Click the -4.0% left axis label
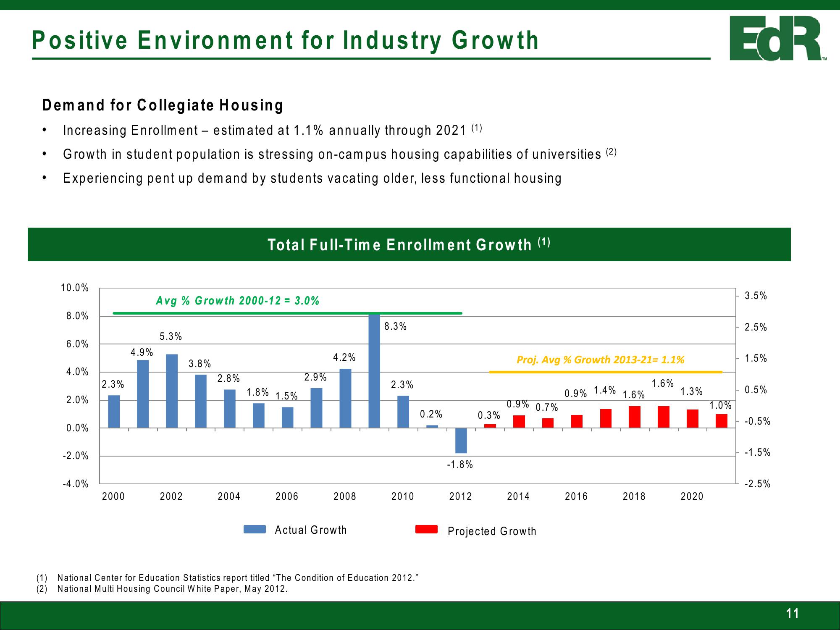Image resolution: width=840 pixels, height=630 pixels. click(76, 484)
